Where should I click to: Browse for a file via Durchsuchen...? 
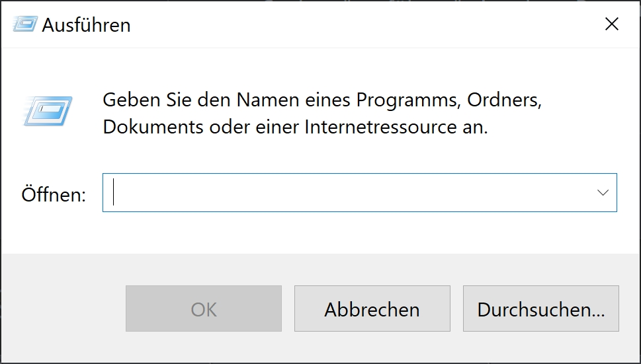coord(540,309)
